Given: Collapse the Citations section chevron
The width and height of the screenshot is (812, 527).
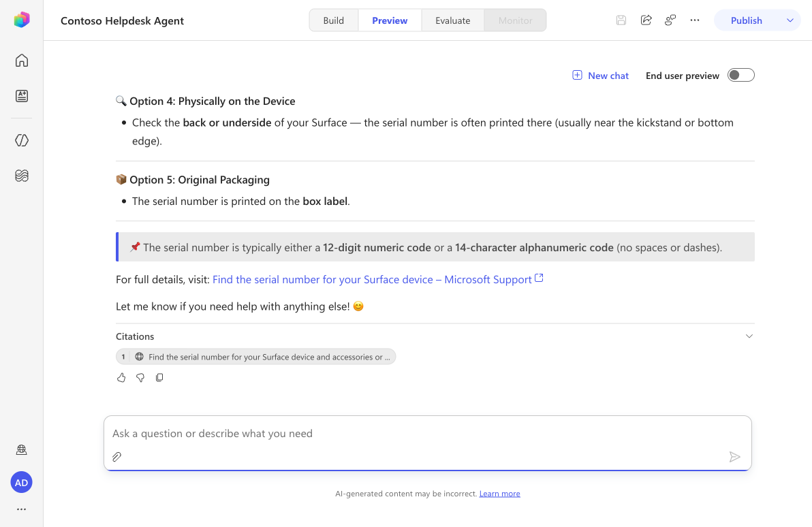Looking at the screenshot, I should click(x=749, y=336).
